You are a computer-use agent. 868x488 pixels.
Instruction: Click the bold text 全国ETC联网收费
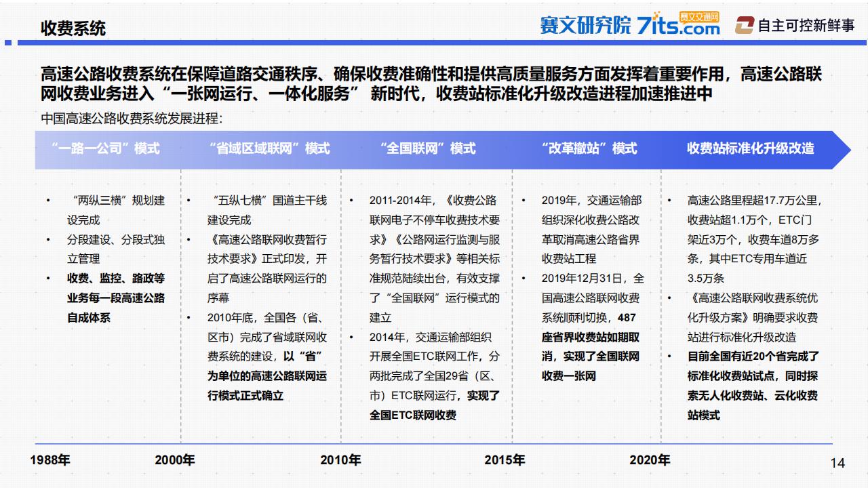tap(413, 415)
